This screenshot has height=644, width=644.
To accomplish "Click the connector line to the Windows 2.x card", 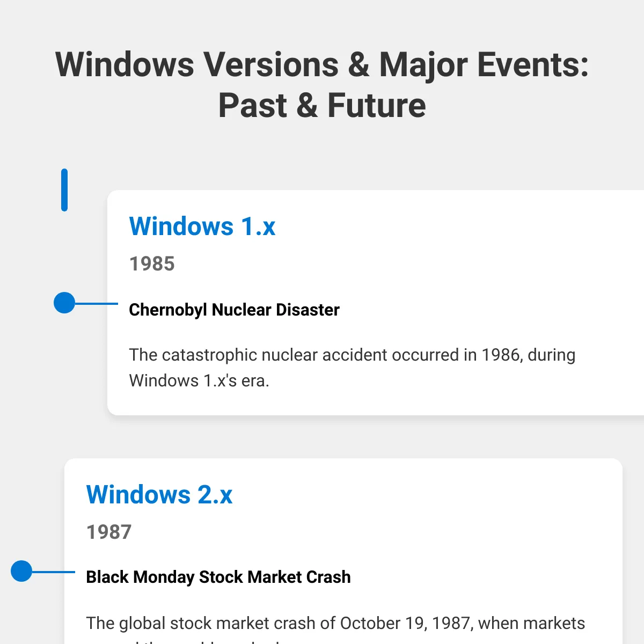I will coord(54,572).
